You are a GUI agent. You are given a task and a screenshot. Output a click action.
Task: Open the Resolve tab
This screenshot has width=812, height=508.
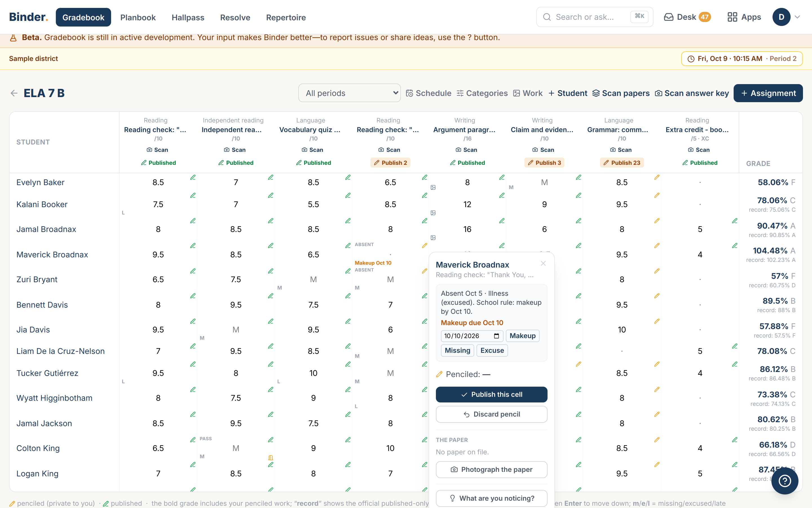[x=235, y=17]
